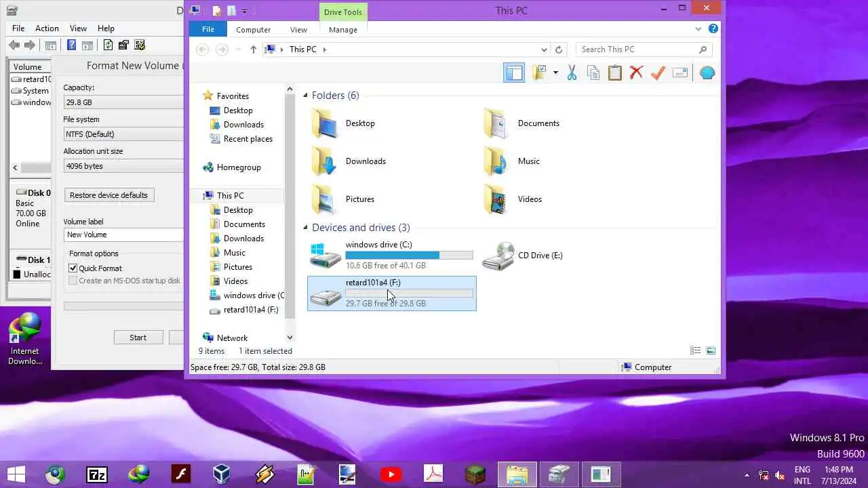Click the blue shell icon in Explorer toolbar
This screenshot has width=868, height=488.
pos(707,73)
